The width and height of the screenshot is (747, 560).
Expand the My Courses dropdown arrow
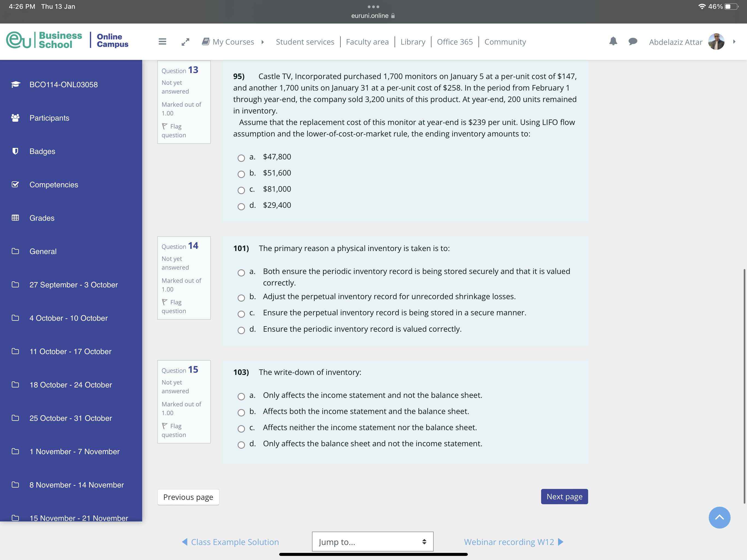click(262, 42)
